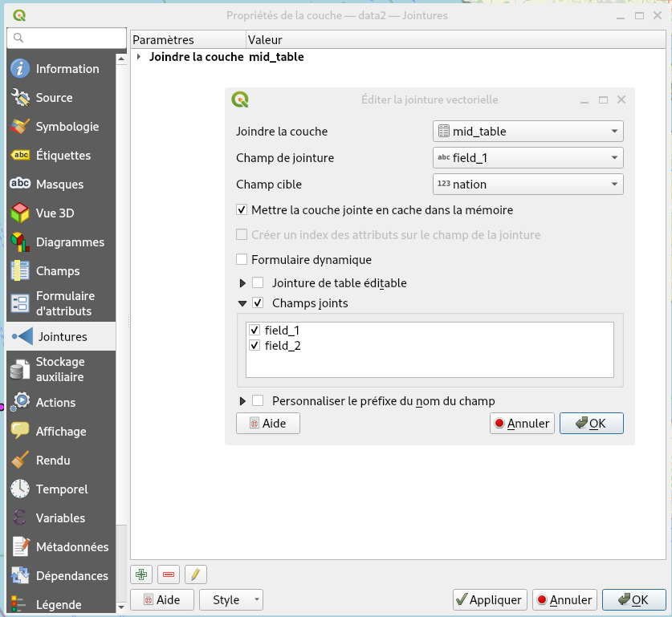Image resolution: width=672 pixels, height=617 pixels.
Task: Click OK in the join editor dialog
Action: pyautogui.click(x=591, y=424)
